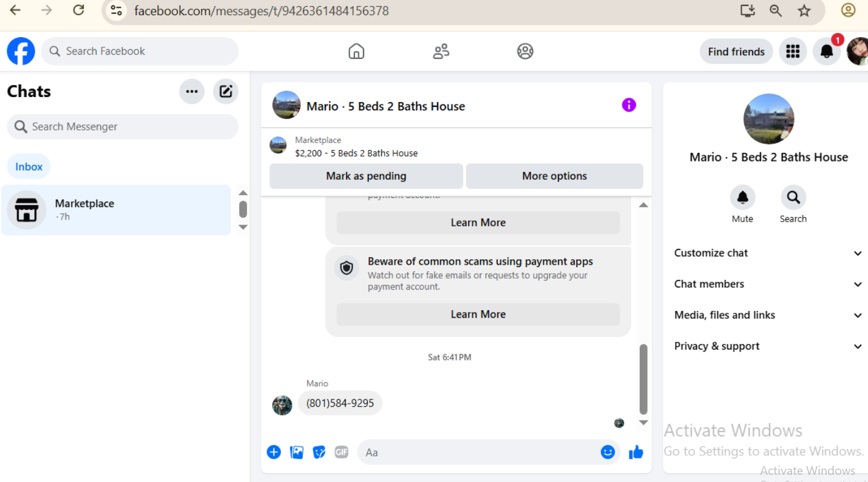Viewport: 868px width, 482px height.
Task: Click the Sat 6:41 PM timestamp
Action: 449,357
